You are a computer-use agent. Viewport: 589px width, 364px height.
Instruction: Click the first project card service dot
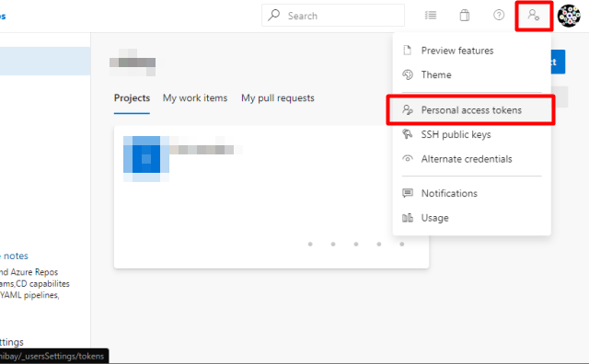(310, 245)
